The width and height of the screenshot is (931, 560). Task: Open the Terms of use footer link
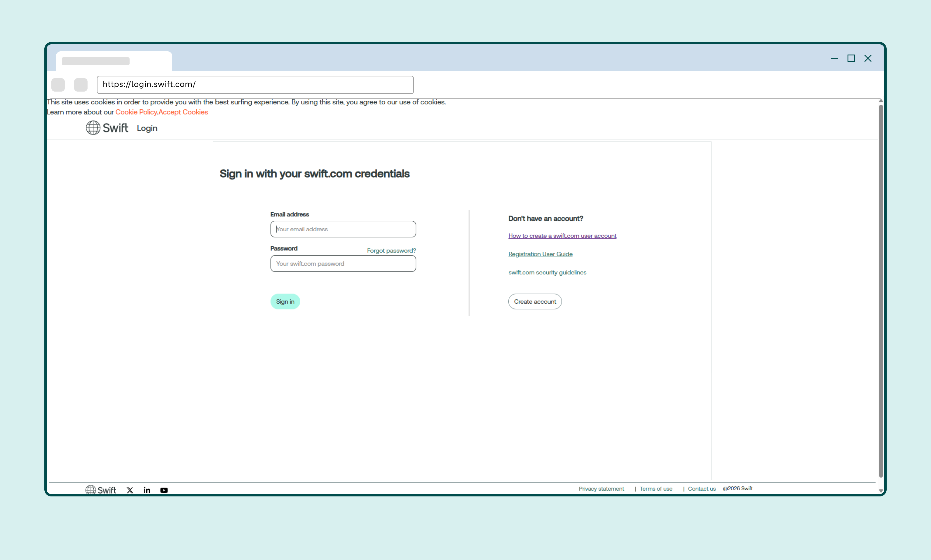tap(656, 489)
